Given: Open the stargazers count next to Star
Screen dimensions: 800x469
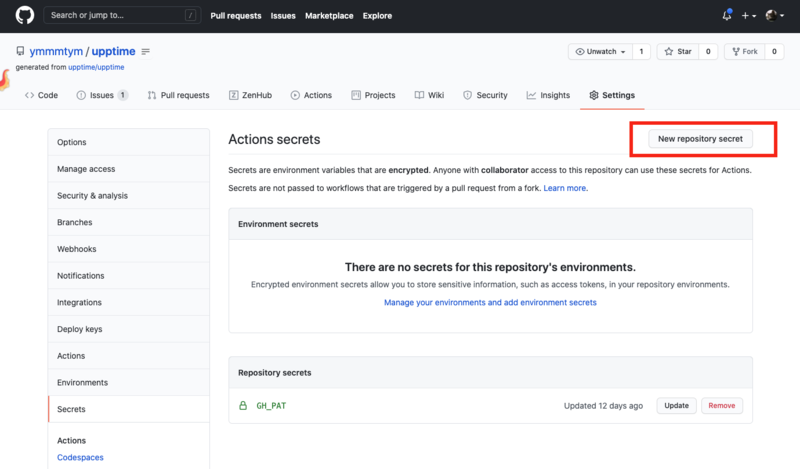Looking at the screenshot, I should pos(708,52).
